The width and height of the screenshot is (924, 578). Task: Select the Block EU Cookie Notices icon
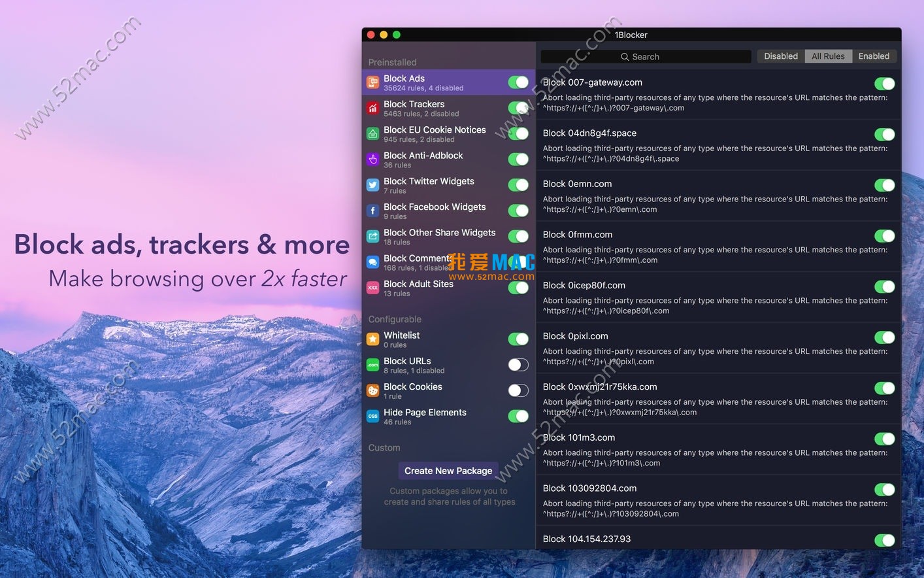click(x=372, y=134)
